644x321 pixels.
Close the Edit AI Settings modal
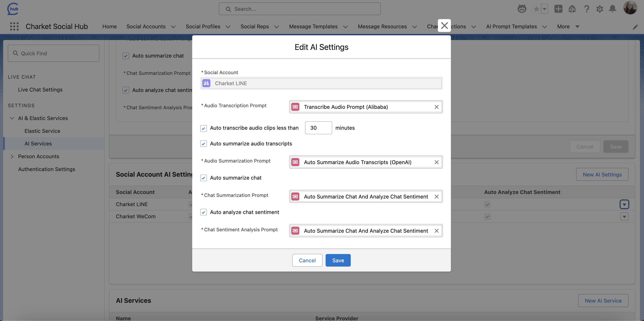(444, 26)
